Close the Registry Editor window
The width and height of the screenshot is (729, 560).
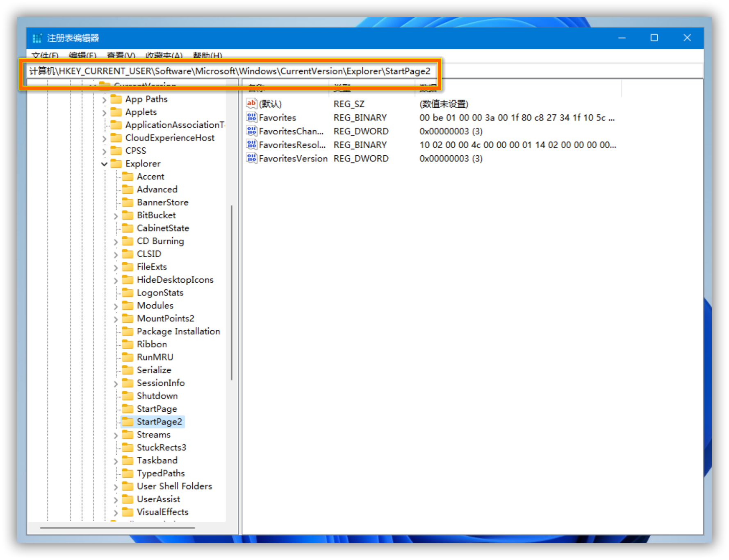point(687,38)
